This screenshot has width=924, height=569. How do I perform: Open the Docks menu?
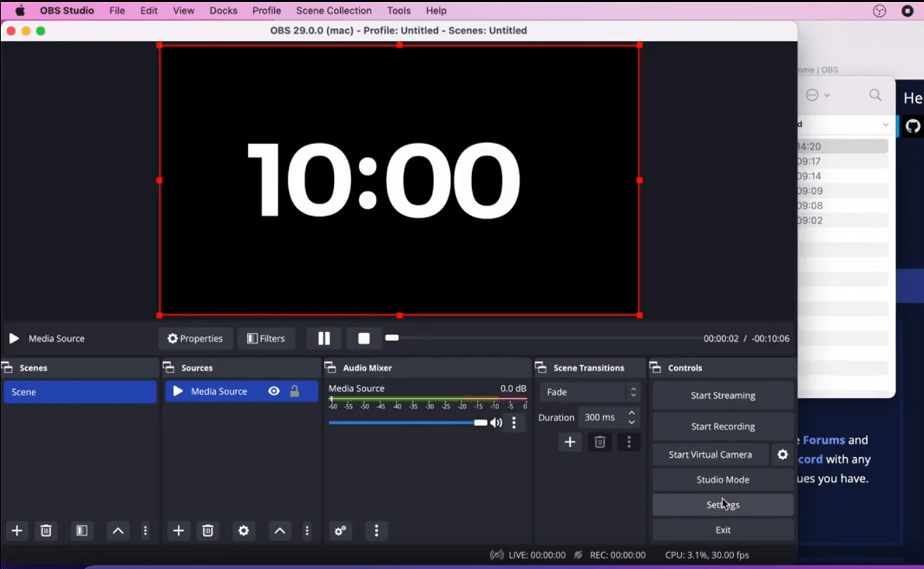coord(223,10)
